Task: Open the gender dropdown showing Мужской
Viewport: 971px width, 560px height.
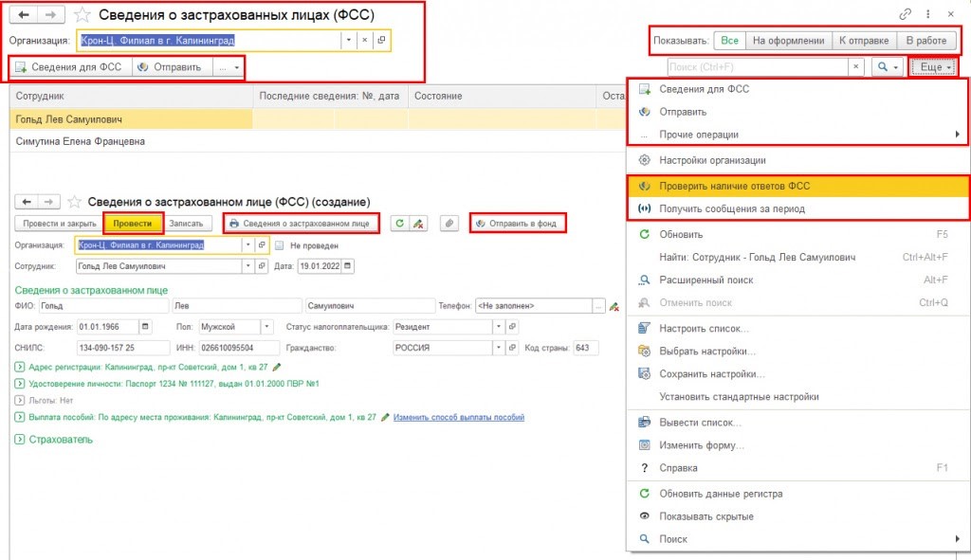Action: pyautogui.click(x=266, y=327)
